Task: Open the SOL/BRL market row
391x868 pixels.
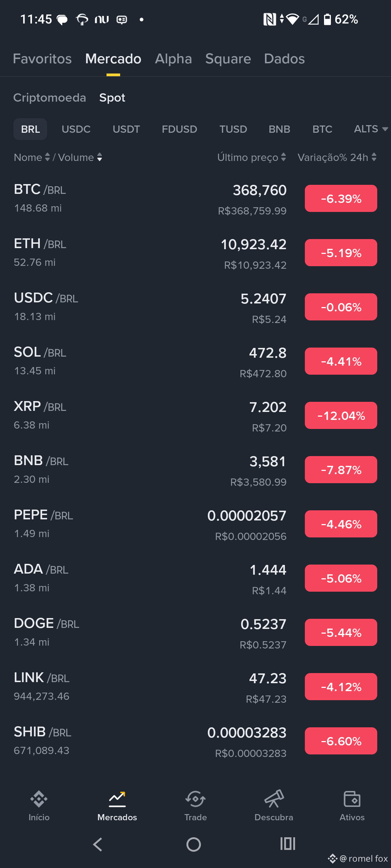Action: 195,361
